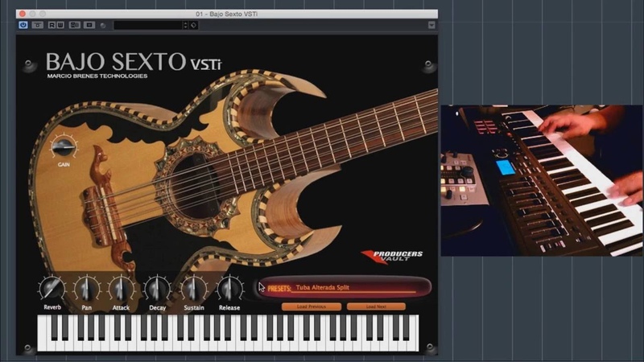Click the Tuba Alterada Split preset display
This screenshot has width=644, height=362.
click(x=345, y=287)
